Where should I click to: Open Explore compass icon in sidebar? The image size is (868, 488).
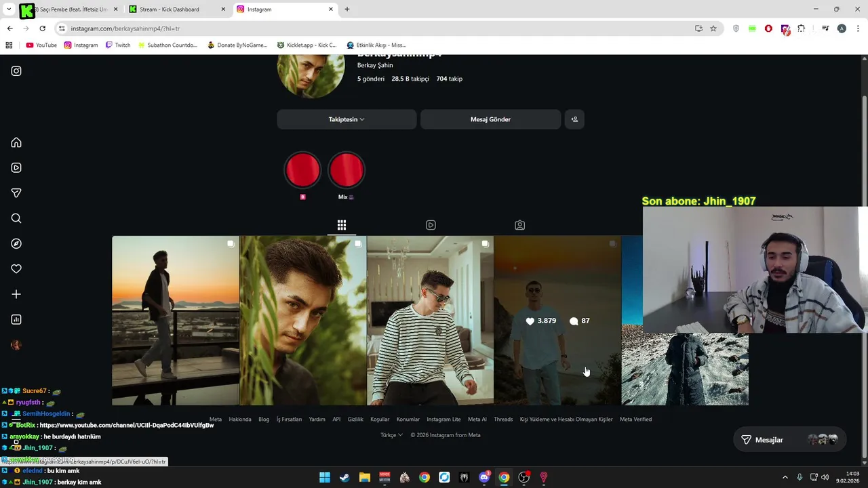[16, 243]
